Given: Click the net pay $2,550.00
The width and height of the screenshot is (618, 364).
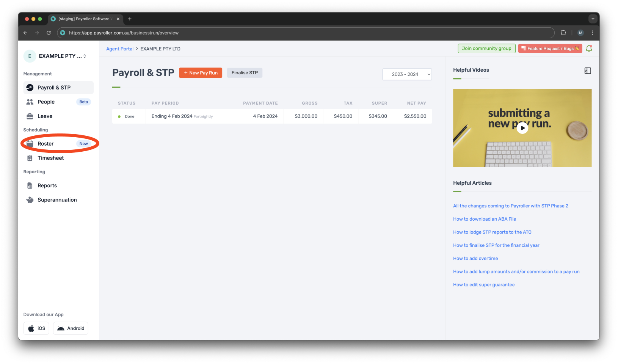Looking at the screenshot, I should [415, 116].
